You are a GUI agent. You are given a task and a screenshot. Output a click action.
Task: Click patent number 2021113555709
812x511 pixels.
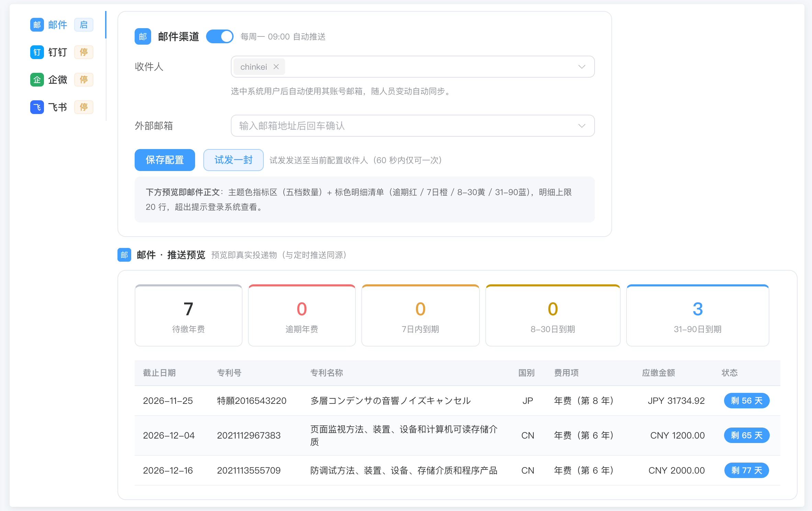(249, 470)
